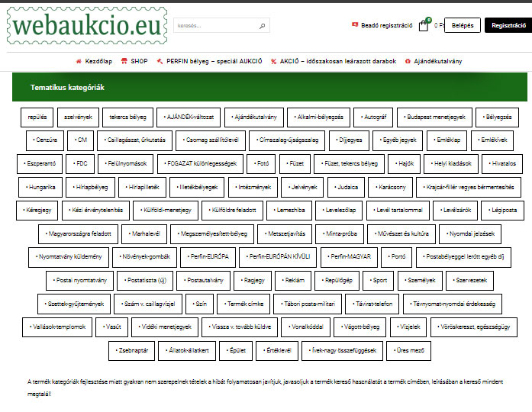Click the webaukcio.eu logo
Screen dimensions: 532x412
tap(87, 26)
